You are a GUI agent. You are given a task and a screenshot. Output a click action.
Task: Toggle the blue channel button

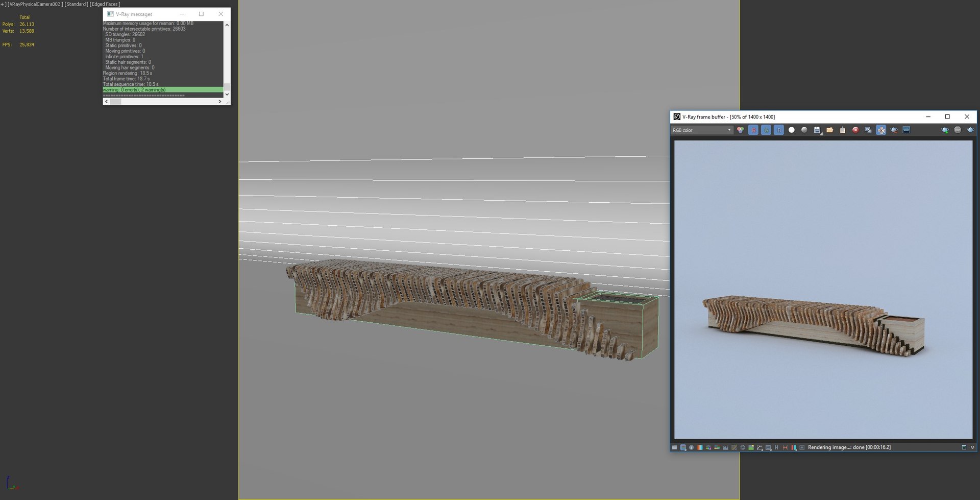(779, 130)
